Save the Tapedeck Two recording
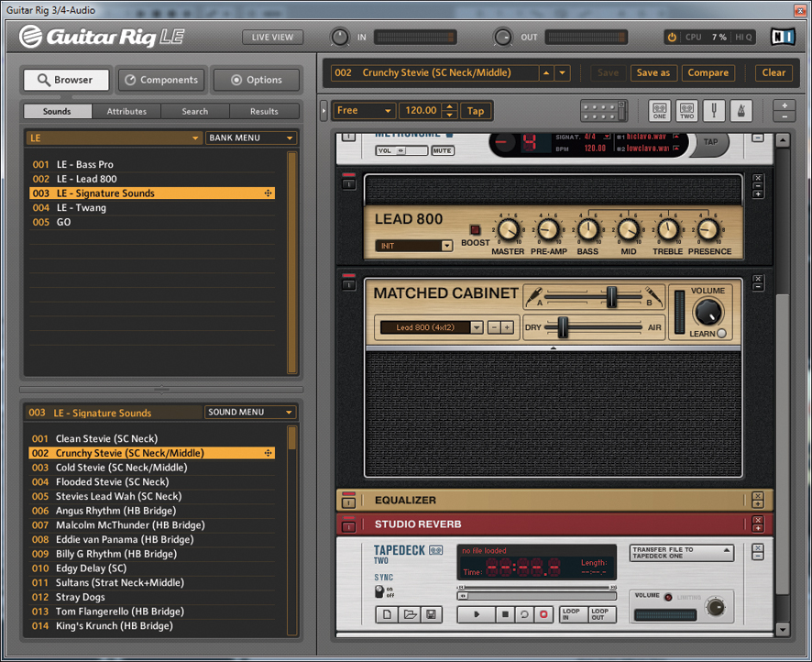This screenshot has height=662, width=812. [x=431, y=614]
